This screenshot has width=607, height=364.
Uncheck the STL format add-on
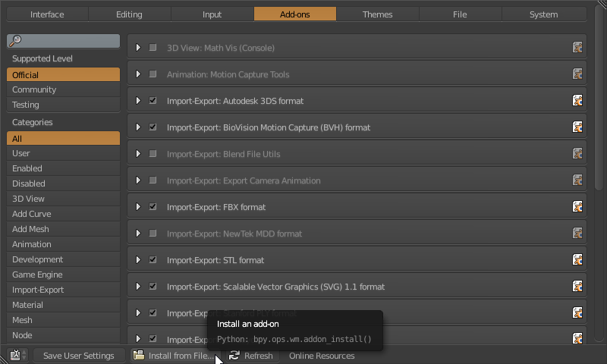[x=153, y=259]
